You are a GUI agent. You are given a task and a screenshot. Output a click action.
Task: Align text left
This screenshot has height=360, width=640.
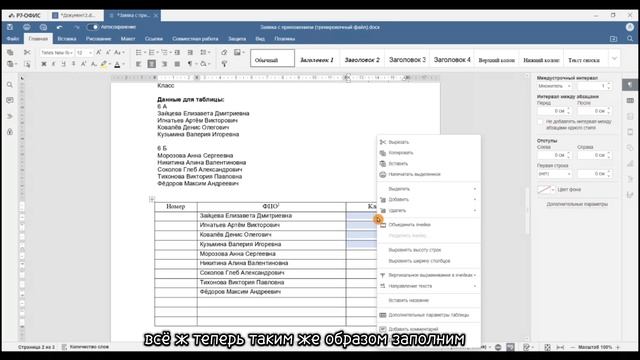click(x=139, y=64)
